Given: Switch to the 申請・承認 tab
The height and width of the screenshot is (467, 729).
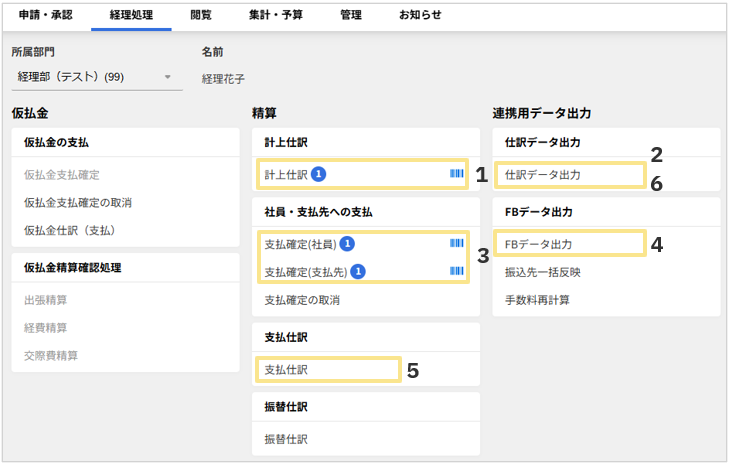Looking at the screenshot, I should tap(46, 16).
